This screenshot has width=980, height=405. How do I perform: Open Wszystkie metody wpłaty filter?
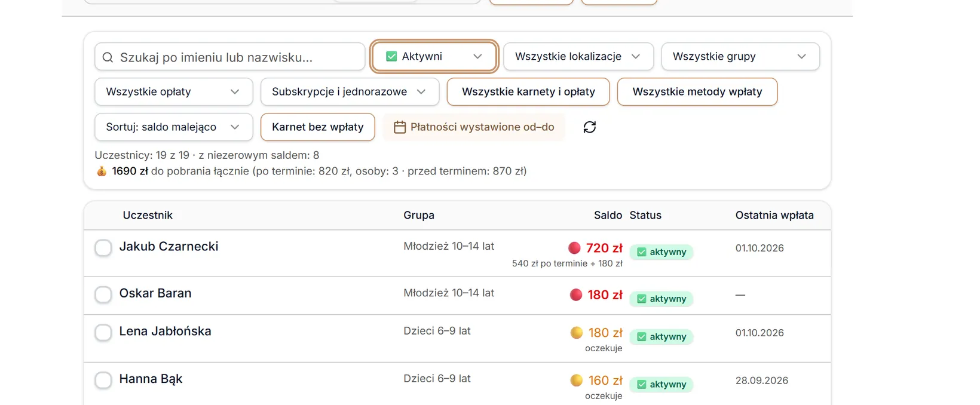(x=697, y=91)
